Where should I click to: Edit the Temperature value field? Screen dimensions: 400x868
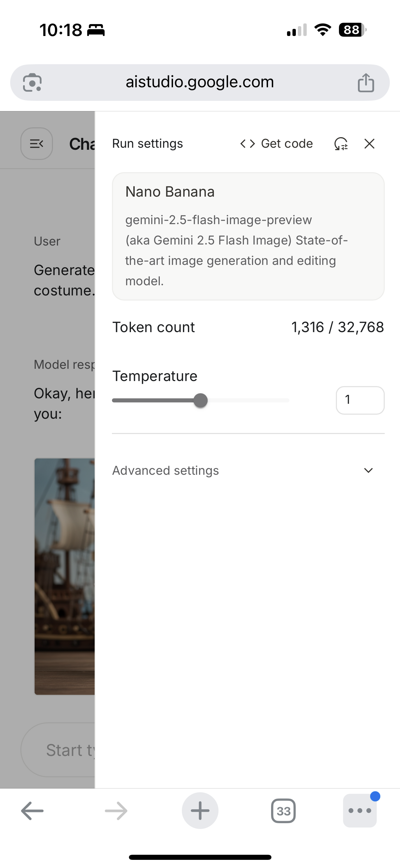[360, 400]
